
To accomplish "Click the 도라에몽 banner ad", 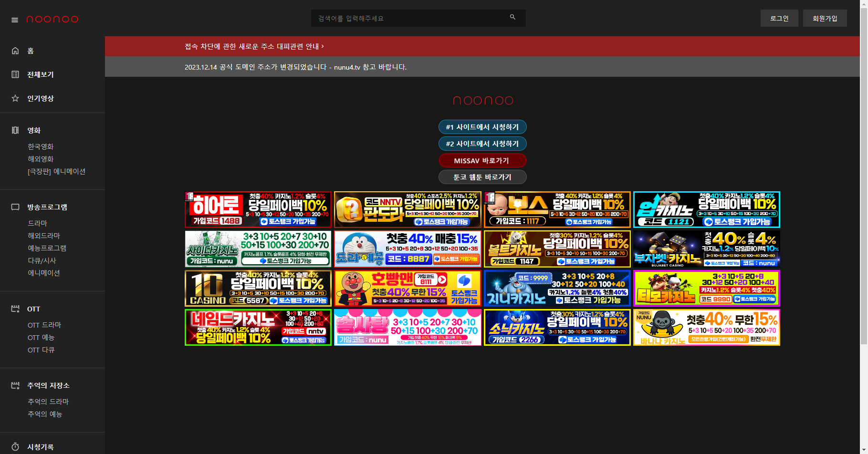I will click(408, 249).
